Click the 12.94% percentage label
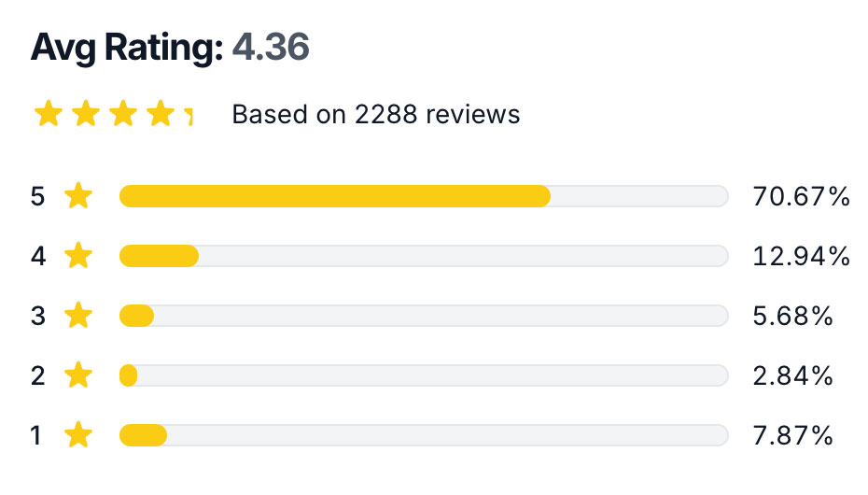The width and height of the screenshot is (868, 495). click(801, 256)
